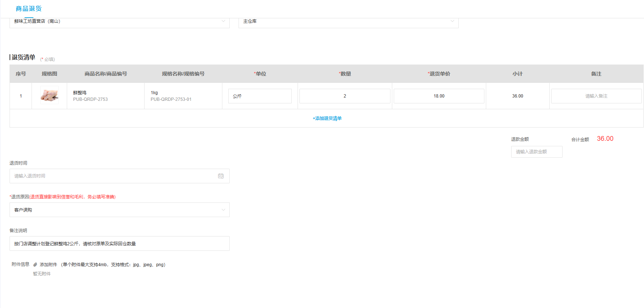
Task: Focus the return unit price field 18.00
Action: click(439, 96)
